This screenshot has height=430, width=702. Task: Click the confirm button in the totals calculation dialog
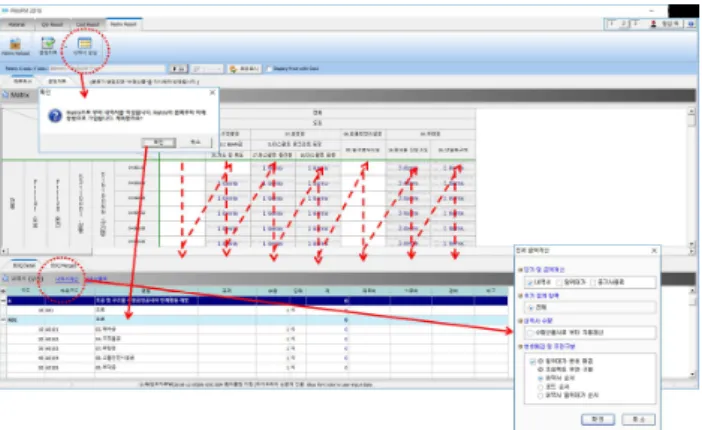(x=598, y=419)
